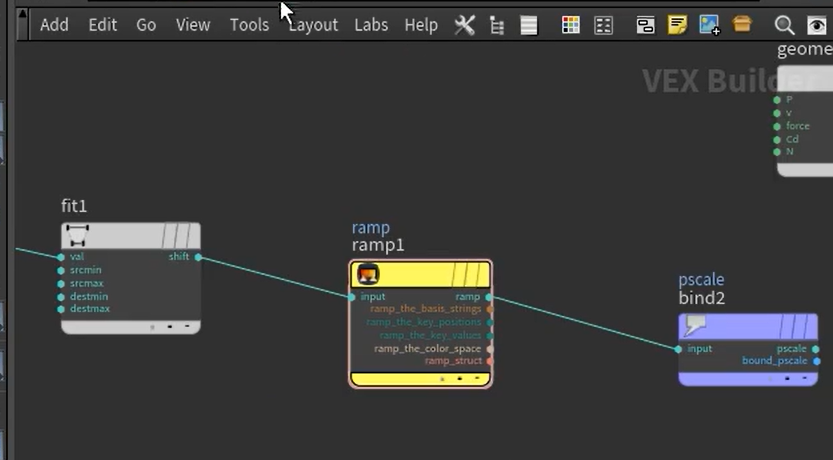Collapse fit1 using footer dash button
The width and height of the screenshot is (833, 460).
pos(187,327)
